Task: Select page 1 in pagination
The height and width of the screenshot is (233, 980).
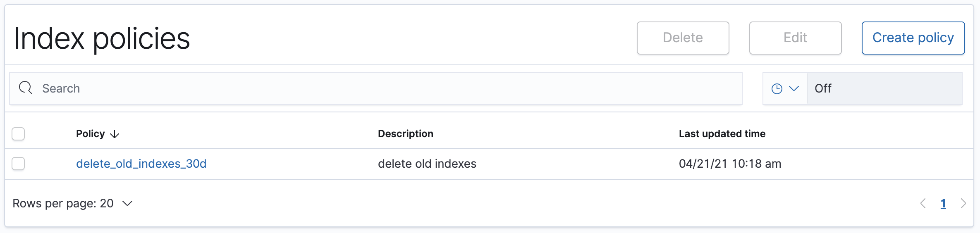Action: [x=943, y=203]
